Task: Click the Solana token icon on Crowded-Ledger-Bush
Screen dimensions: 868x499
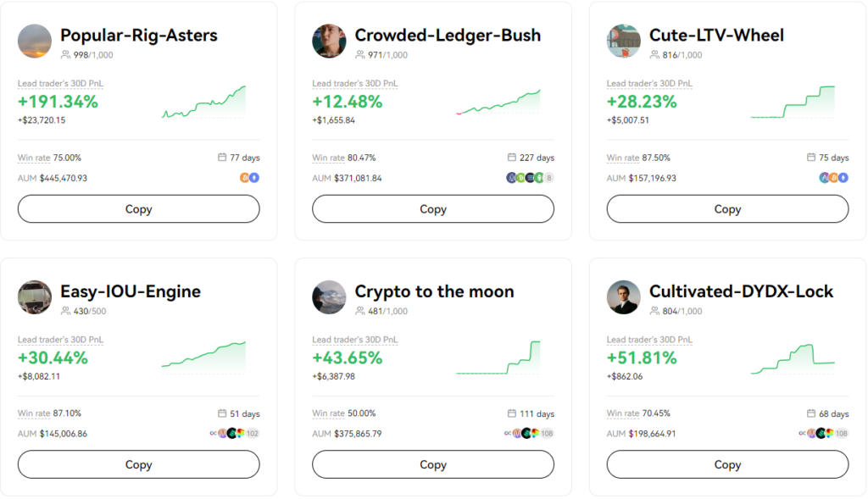Action: (x=530, y=178)
